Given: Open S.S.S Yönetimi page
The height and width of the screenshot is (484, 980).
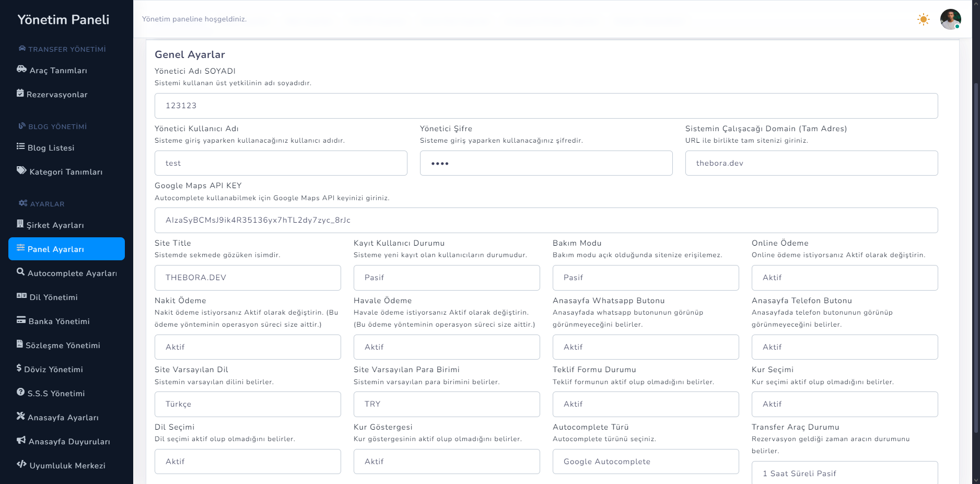Looking at the screenshot, I should click(66, 393).
